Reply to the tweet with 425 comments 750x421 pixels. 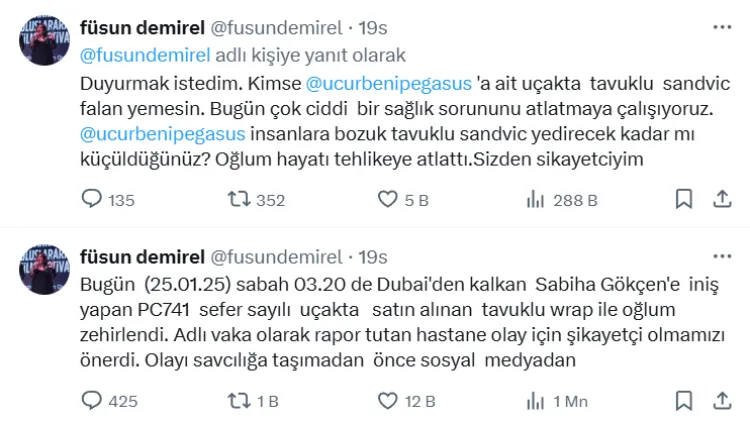click(x=91, y=401)
